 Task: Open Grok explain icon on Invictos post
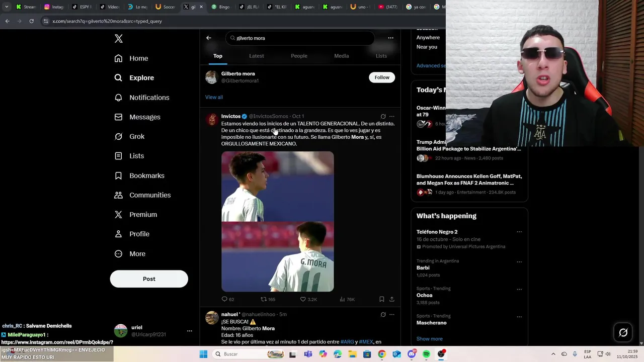pyautogui.click(x=383, y=116)
